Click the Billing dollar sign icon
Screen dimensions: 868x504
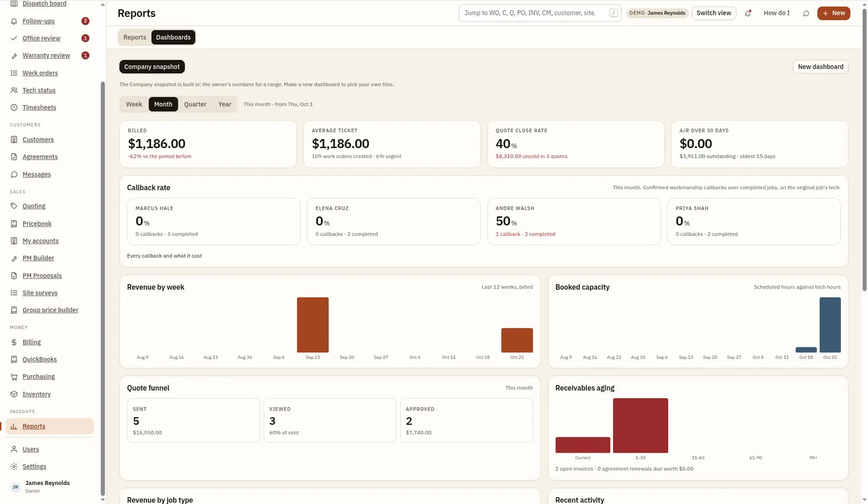pos(14,343)
